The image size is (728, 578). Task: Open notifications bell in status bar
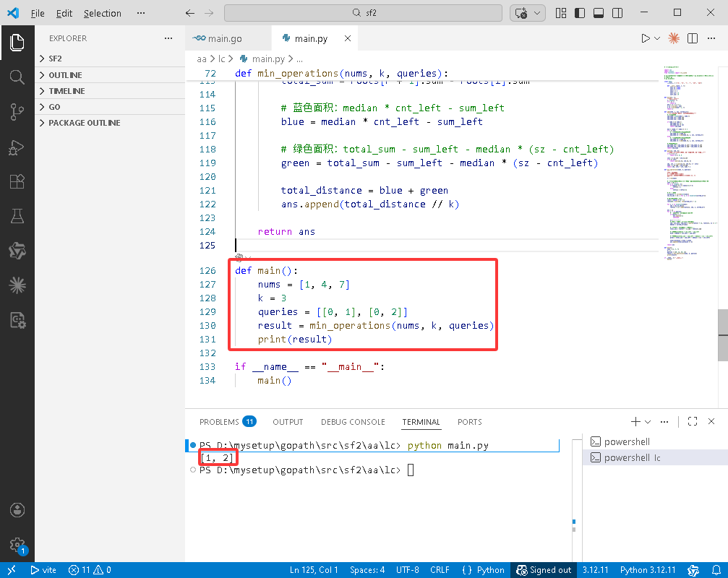pos(716,570)
